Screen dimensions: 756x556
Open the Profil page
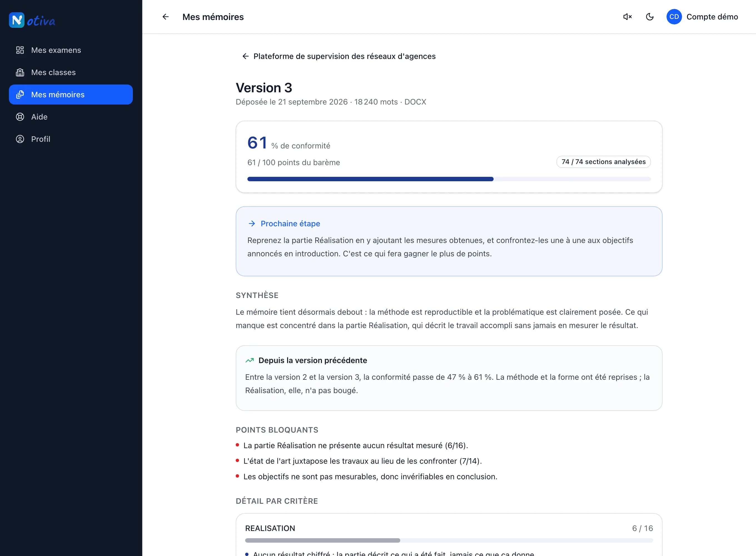click(71, 139)
